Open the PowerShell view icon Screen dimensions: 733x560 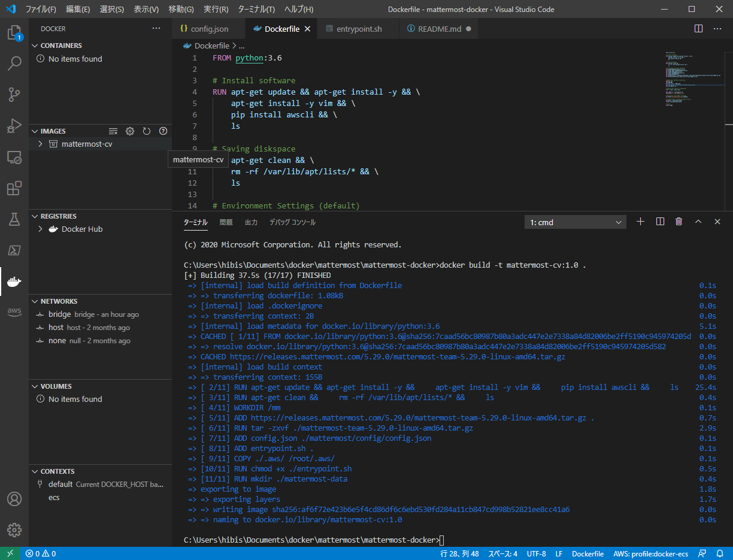click(14, 250)
